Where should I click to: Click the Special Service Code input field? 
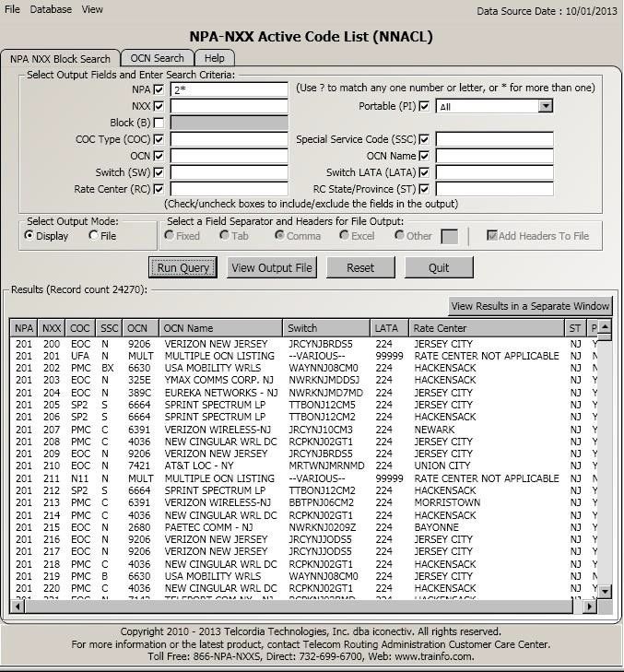(x=495, y=139)
